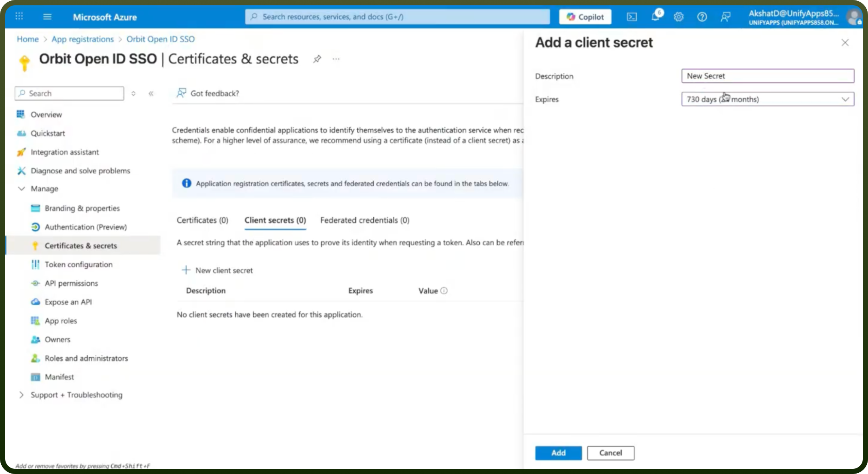
Task: Open API permissions
Action: [71, 283]
